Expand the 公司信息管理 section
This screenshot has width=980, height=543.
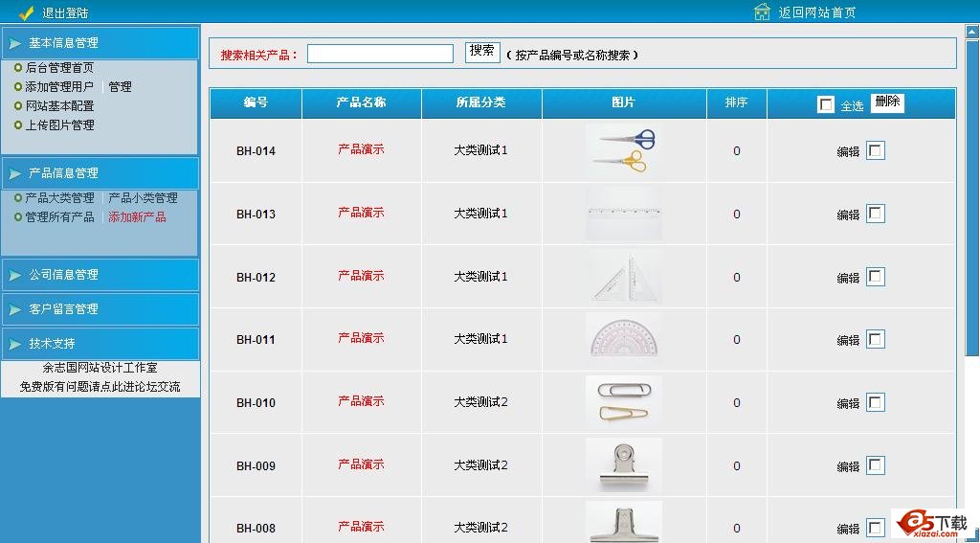tap(100, 275)
